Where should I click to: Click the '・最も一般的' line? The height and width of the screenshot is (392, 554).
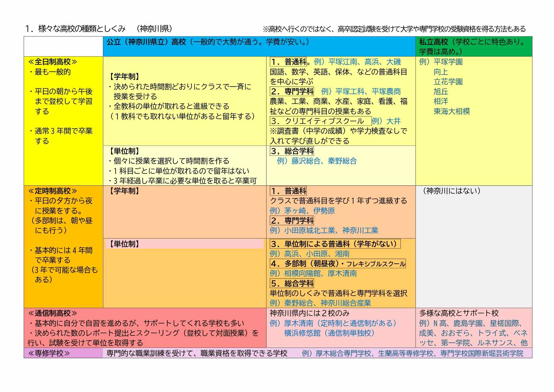49,72
